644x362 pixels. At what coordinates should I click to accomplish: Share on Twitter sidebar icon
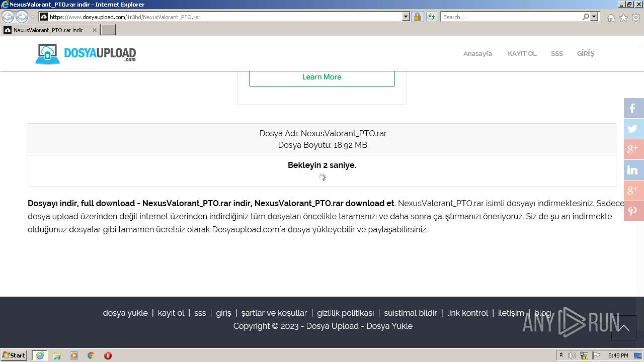634,129
